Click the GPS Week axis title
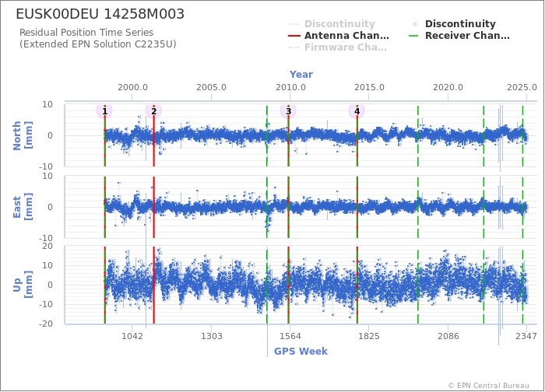Image resolution: width=545 pixels, height=392 pixels. pos(301,352)
